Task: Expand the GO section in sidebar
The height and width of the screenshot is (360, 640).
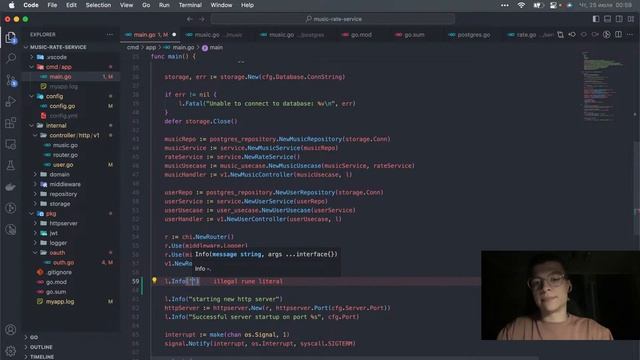Action: [x=34, y=337]
